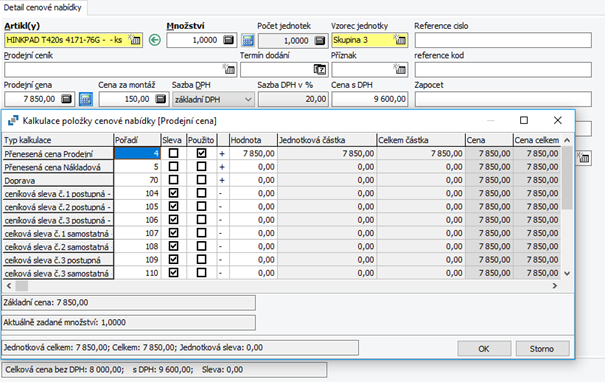
Task: Open the blue price calculation icon
Action: [x=86, y=99]
